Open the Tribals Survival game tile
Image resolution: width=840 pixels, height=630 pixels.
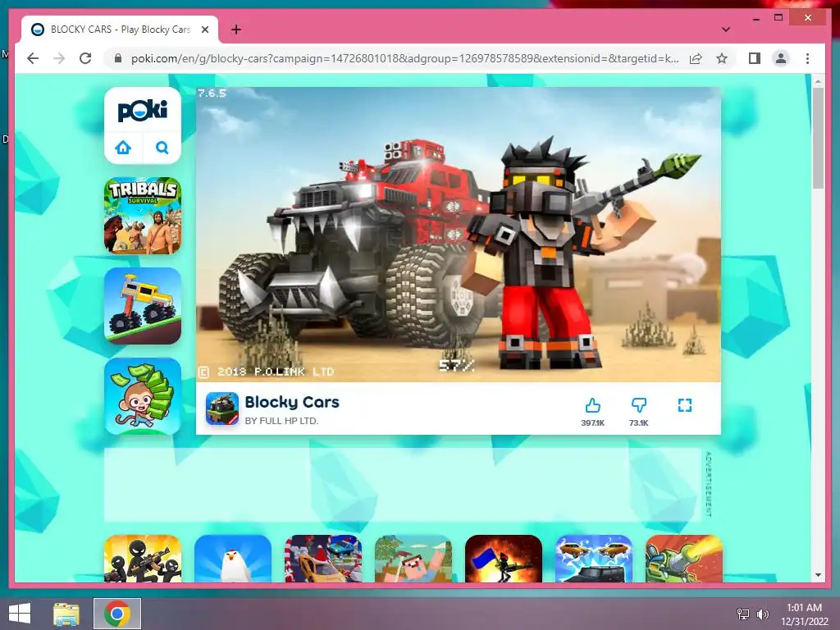143,216
